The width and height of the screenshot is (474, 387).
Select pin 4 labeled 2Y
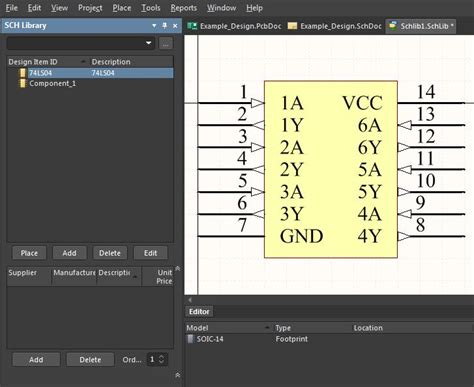pos(231,170)
